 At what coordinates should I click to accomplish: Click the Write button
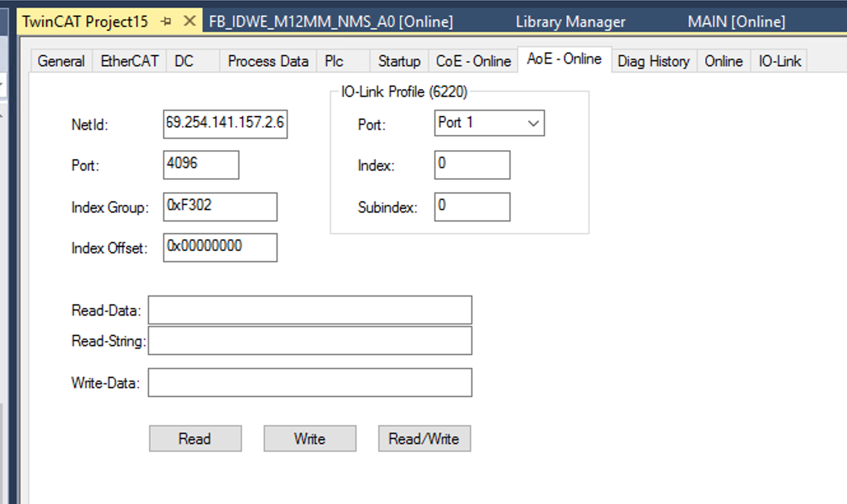(x=310, y=438)
